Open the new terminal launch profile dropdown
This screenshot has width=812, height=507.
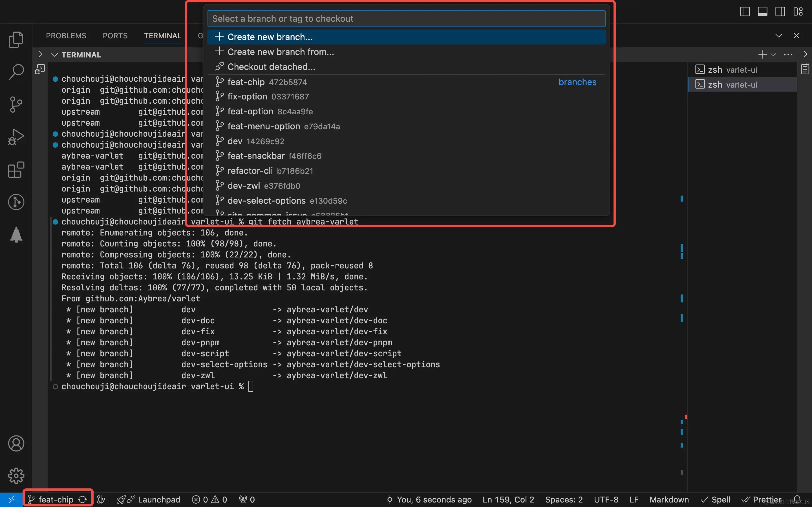[x=773, y=55]
